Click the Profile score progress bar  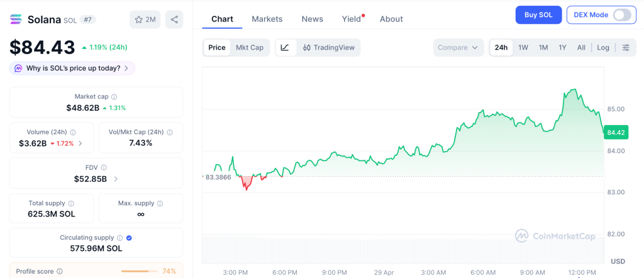pyautogui.click(x=139, y=271)
